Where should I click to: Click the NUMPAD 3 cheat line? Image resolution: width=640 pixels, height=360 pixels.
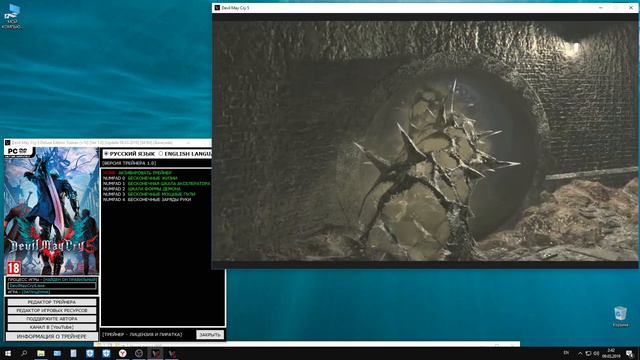click(149, 194)
